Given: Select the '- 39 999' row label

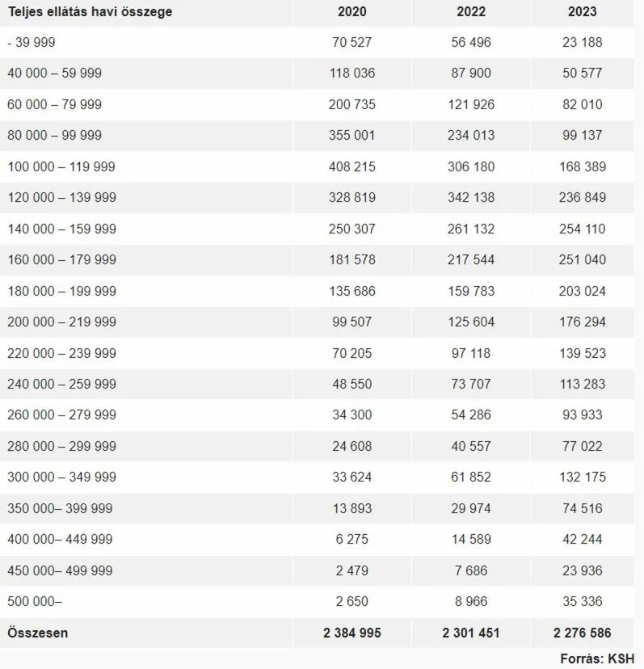Looking at the screenshot, I should coord(32,42).
